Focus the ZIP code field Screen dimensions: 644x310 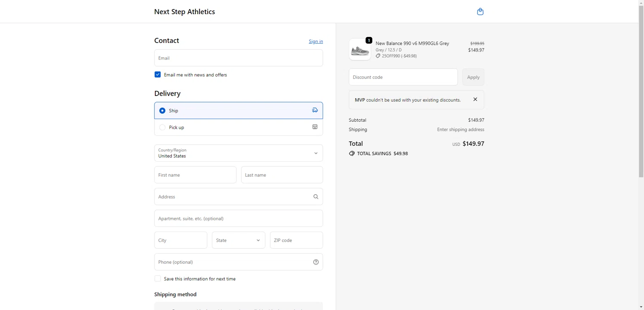click(296, 240)
